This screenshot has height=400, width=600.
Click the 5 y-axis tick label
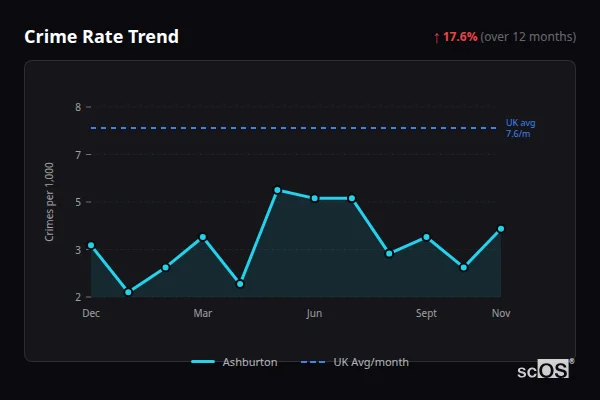click(x=78, y=202)
